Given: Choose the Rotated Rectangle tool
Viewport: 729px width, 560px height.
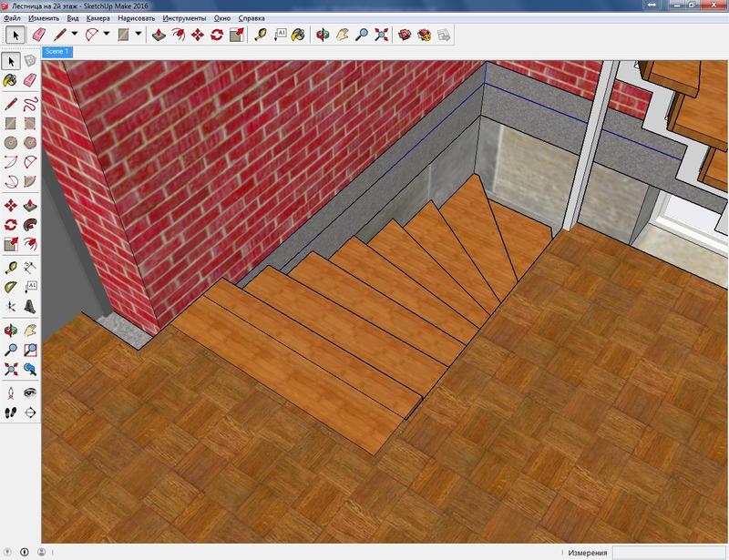Looking at the screenshot, I should tap(30, 123).
